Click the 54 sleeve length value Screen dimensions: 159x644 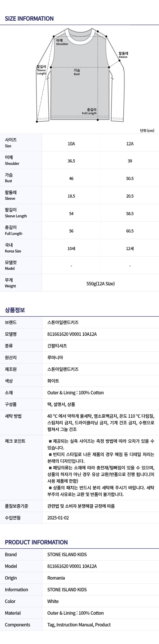coord(71,214)
